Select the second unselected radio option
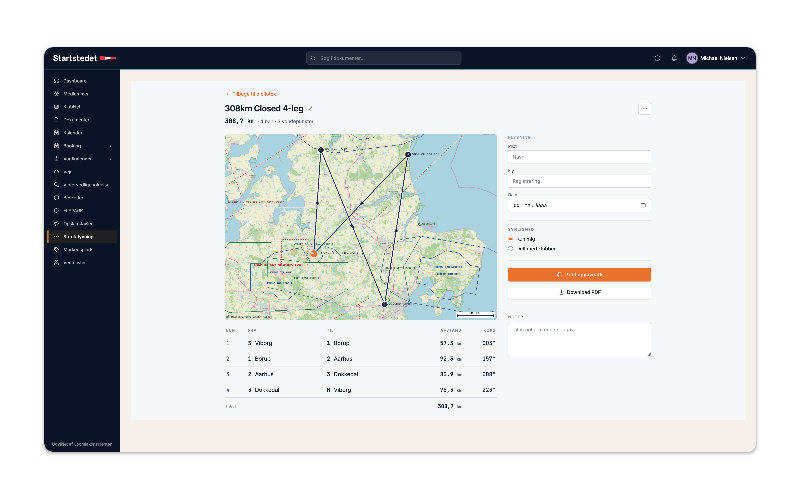Image resolution: width=800 pixels, height=500 pixels. click(x=511, y=249)
